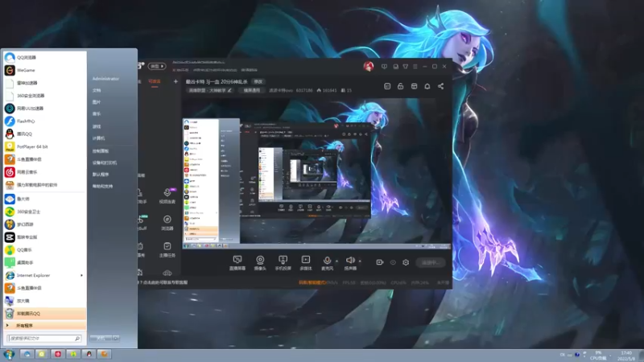Viewport: 644px width, 362px height.
Task: Open shutdown options arrow
Action: (x=116, y=338)
